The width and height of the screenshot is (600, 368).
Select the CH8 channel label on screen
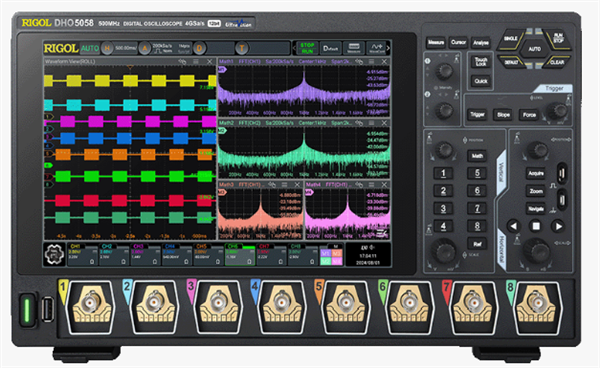click(295, 246)
